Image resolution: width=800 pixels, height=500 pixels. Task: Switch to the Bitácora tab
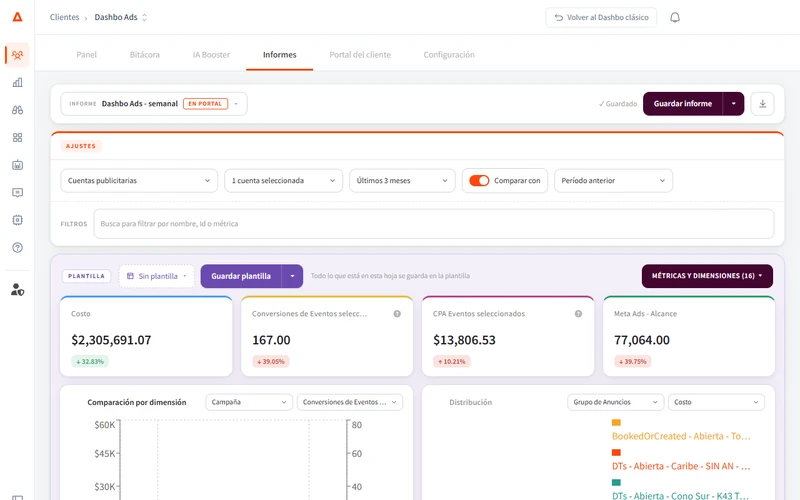click(144, 55)
